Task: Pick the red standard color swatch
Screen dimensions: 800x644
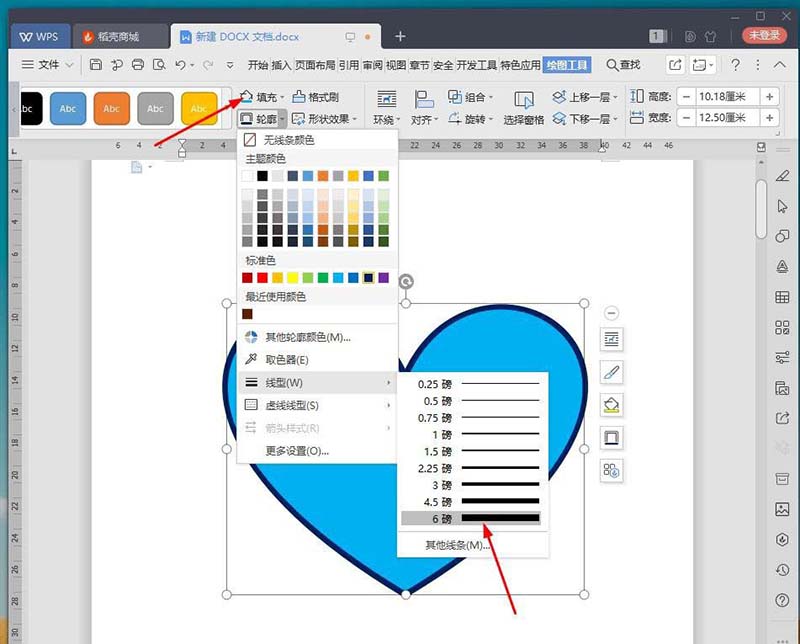Action: (x=264, y=275)
